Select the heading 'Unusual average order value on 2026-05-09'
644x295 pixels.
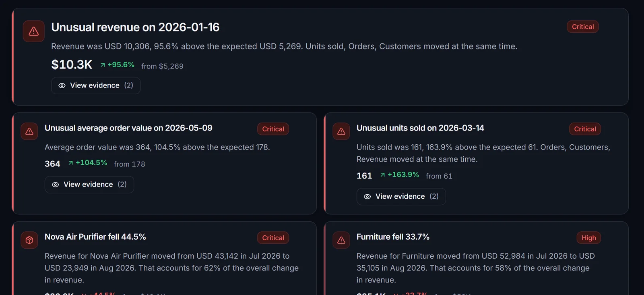(x=128, y=128)
